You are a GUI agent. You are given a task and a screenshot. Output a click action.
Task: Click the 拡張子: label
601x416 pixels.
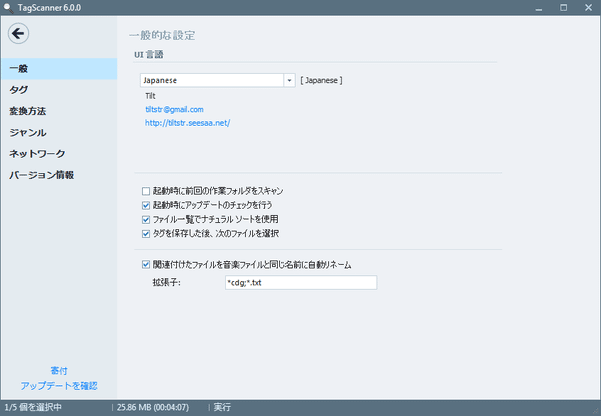click(x=166, y=283)
